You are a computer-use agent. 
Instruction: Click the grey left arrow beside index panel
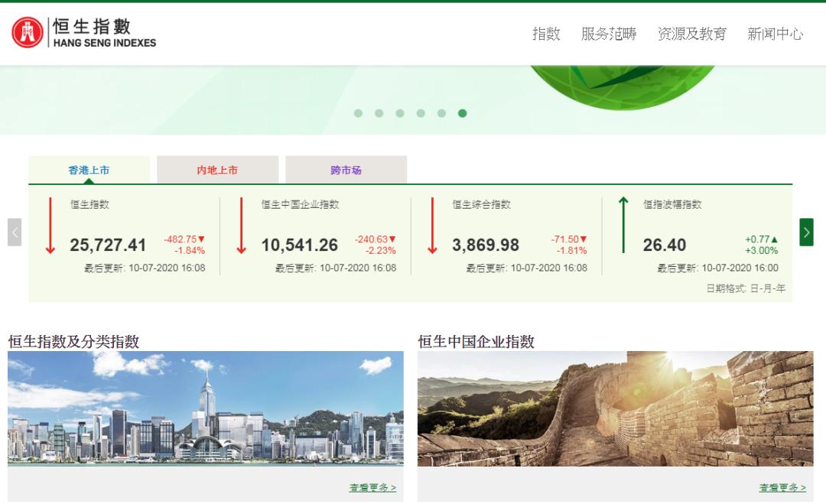click(x=14, y=232)
